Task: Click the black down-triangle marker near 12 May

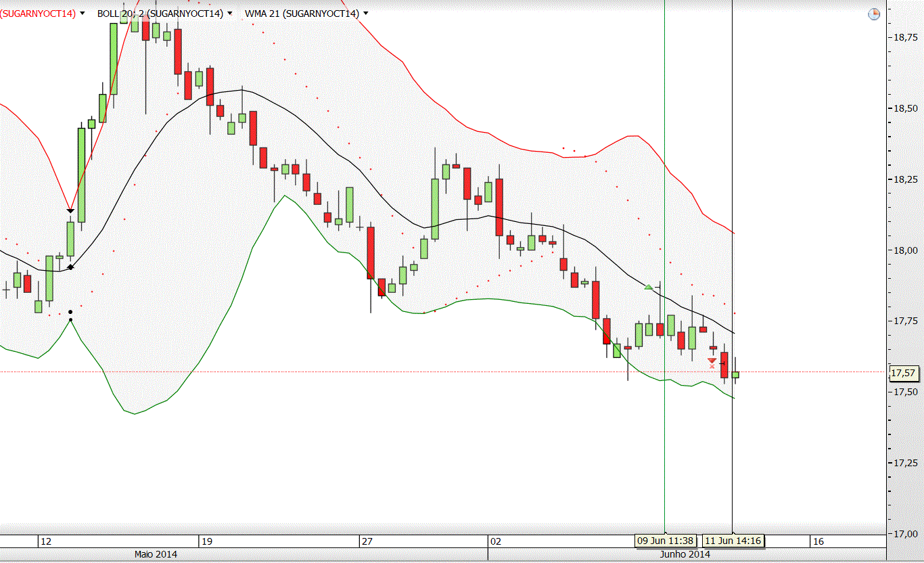Action: [x=70, y=212]
